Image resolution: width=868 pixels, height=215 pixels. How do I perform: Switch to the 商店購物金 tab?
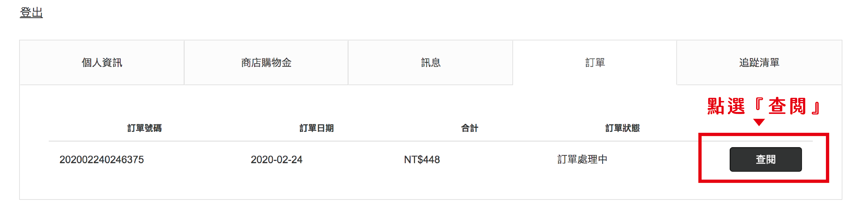click(266, 63)
